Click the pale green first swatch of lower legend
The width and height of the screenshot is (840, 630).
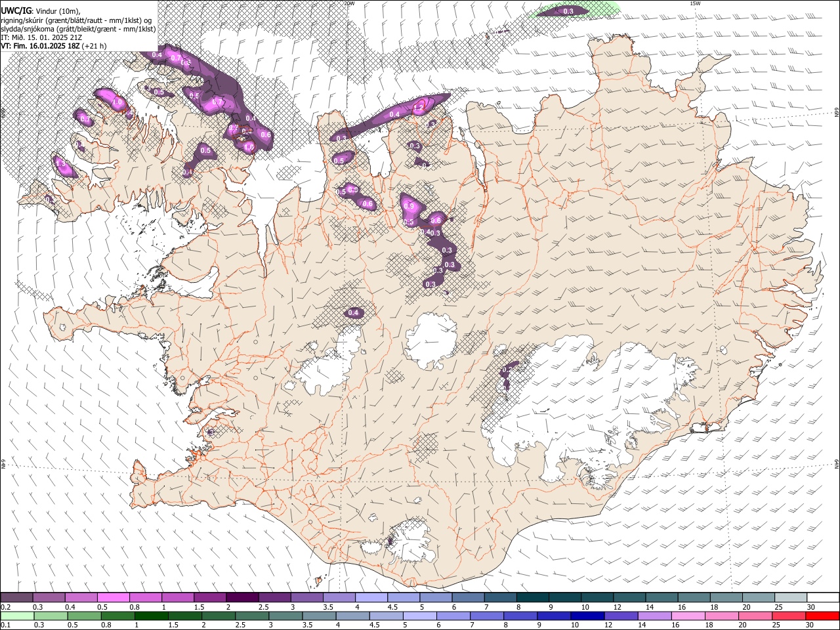(x=16, y=616)
